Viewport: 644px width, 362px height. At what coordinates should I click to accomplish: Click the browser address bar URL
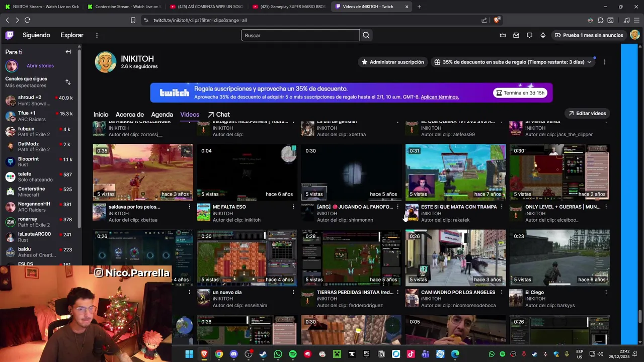pyautogui.click(x=200, y=20)
